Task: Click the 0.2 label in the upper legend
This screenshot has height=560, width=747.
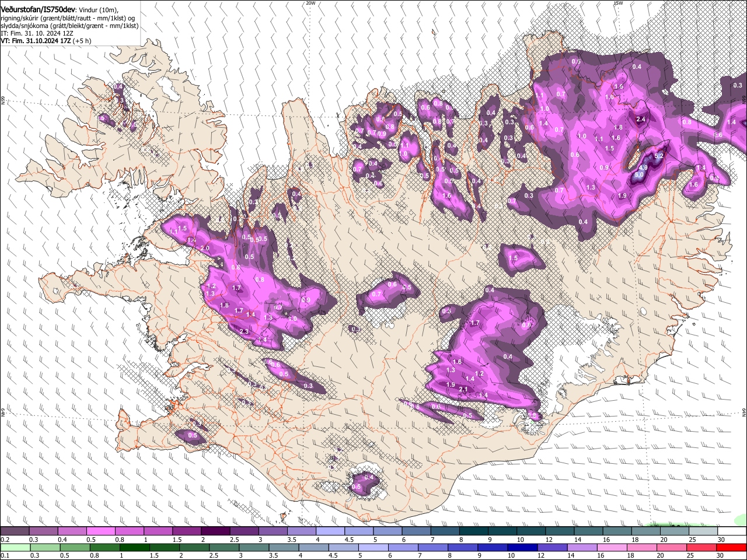Action: pyautogui.click(x=5, y=540)
